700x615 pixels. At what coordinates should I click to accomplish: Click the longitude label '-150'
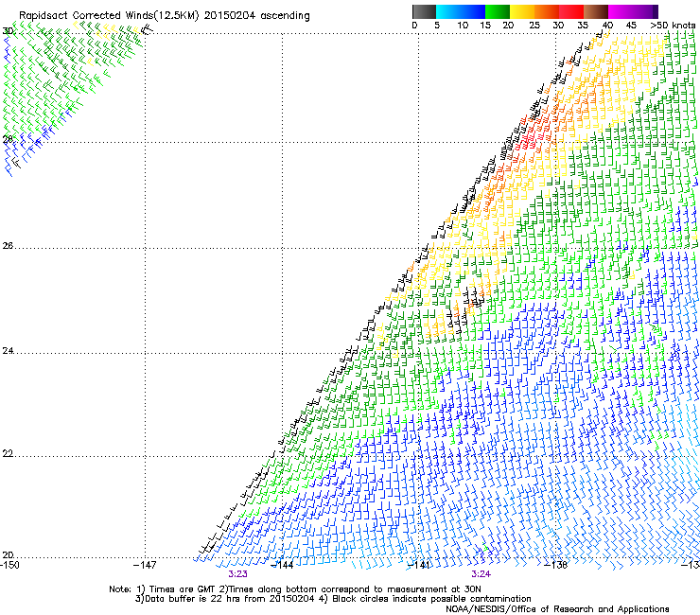pyautogui.click(x=9, y=565)
